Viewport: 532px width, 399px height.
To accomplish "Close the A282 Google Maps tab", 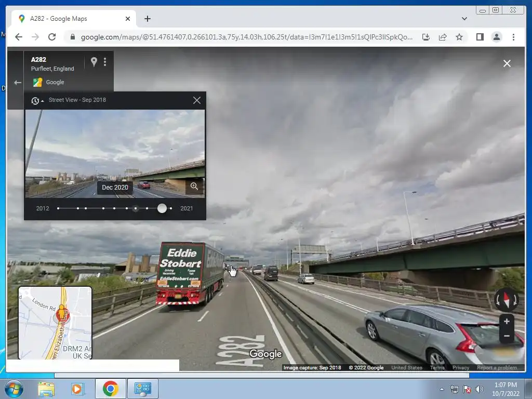I will point(128,19).
